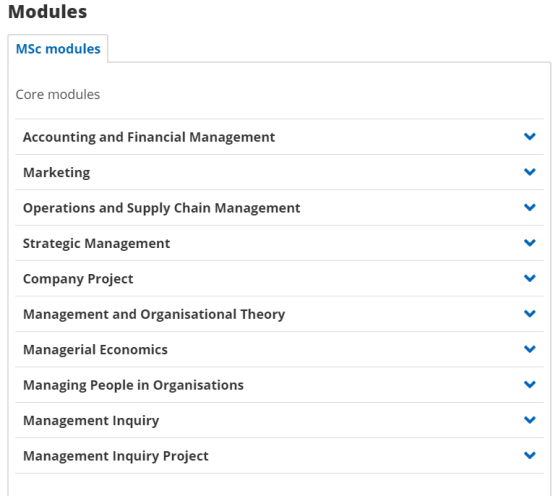554x496 pixels.
Task: Click the Managerial Economics chevron icon
Action: pyautogui.click(x=530, y=349)
